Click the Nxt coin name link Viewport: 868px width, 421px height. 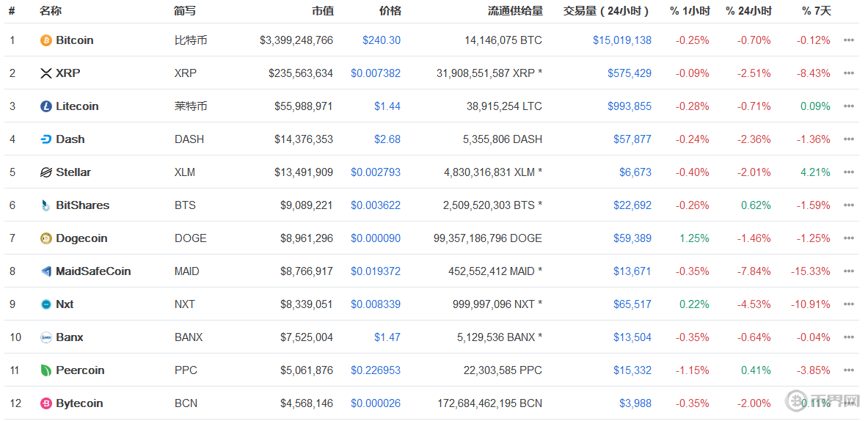[x=65, y=304]
